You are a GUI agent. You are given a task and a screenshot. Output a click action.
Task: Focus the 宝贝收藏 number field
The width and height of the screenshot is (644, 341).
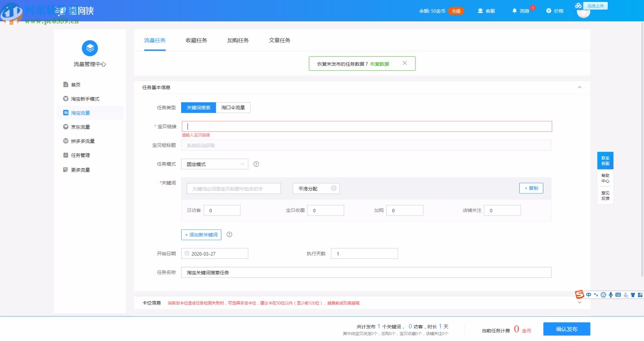tap(326, 210)
